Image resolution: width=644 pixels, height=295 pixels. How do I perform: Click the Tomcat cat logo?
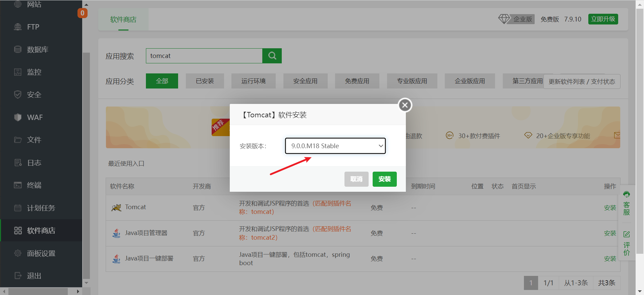[116, 208]
